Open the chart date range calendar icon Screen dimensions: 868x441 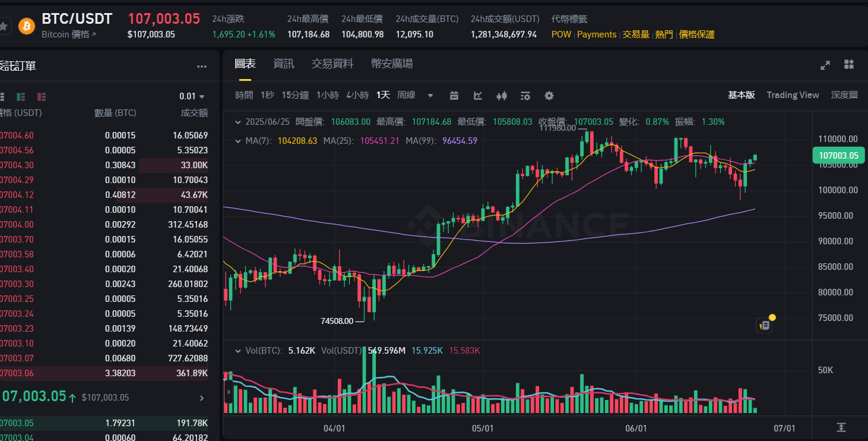454,96
